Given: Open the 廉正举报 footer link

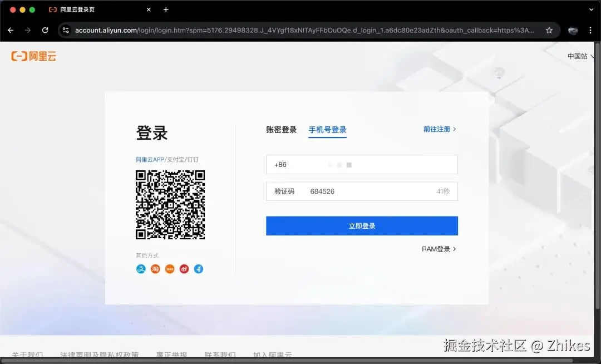Looking at the screenshot, I should 171,355.
